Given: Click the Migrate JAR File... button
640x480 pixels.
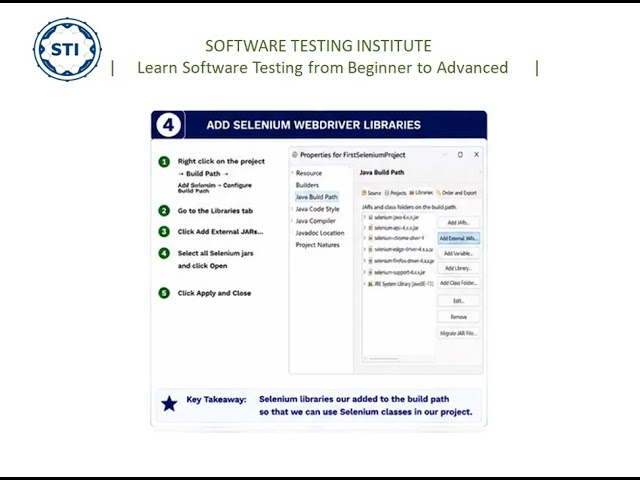Looking at the screenshot, I should (458, 333).
